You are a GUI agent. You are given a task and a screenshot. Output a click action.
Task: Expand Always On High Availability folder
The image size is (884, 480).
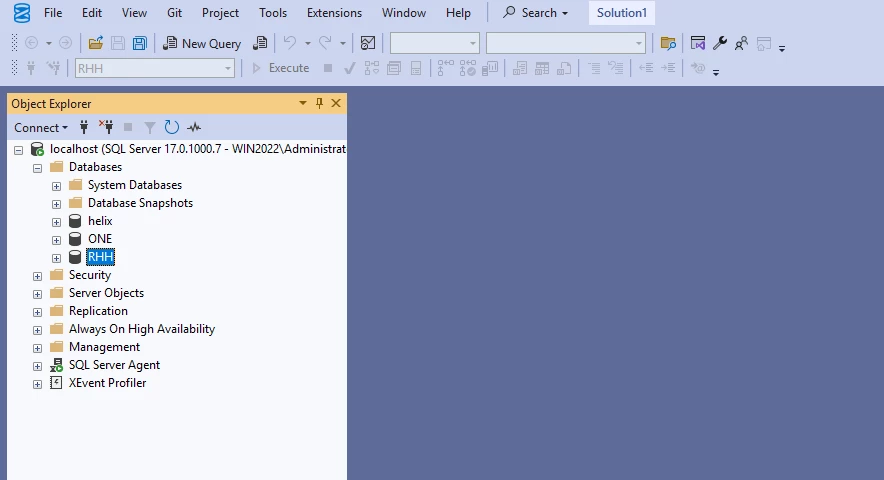point(37,331)
